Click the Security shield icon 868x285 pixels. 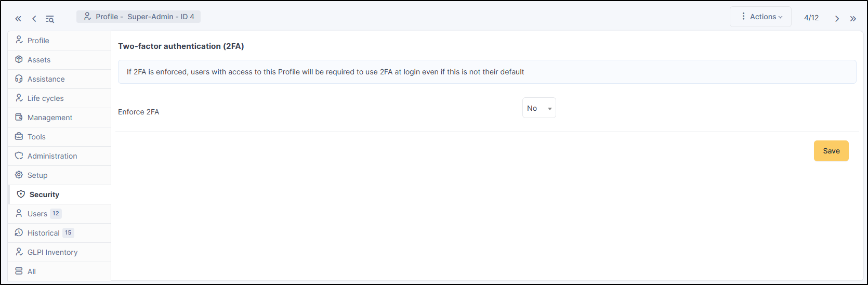pyautogui.click(x=21, y=195)
